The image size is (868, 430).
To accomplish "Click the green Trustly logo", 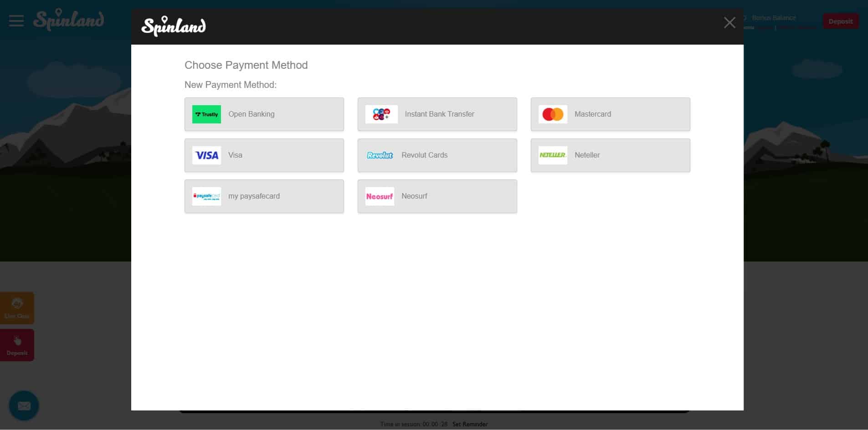I will pyautogui.click(x=206, y=114).
